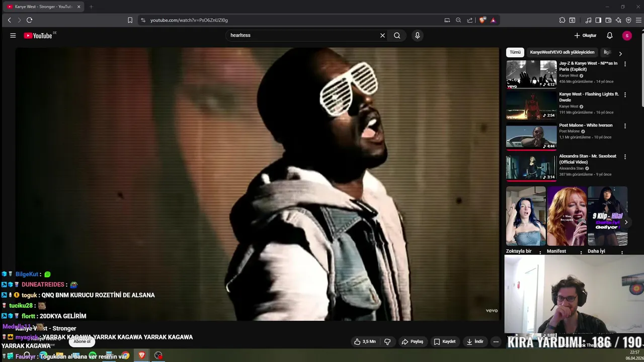
Task: Open the playlist music note icon
Action: (x=588, y=20)
